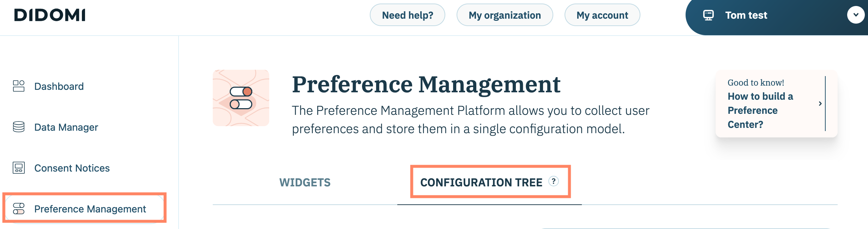Navigate to Dashboard from the sidebar label
The image size is (868, 229).
coord(59,86)
